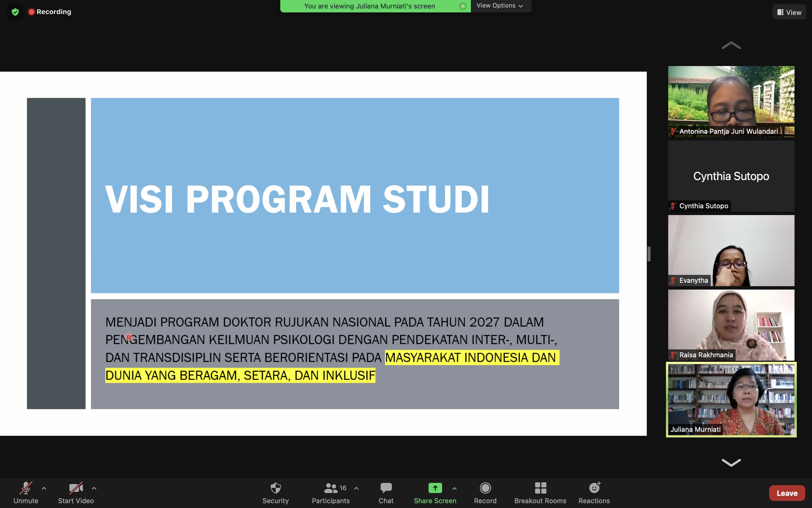Click the red Leave button

pyautogui.click(x=787, y=493)
